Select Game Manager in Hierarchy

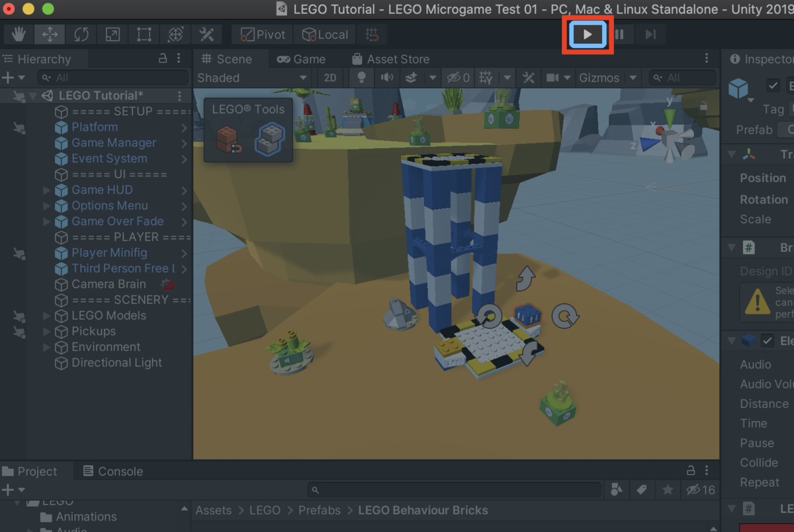[x=114, y=143]
